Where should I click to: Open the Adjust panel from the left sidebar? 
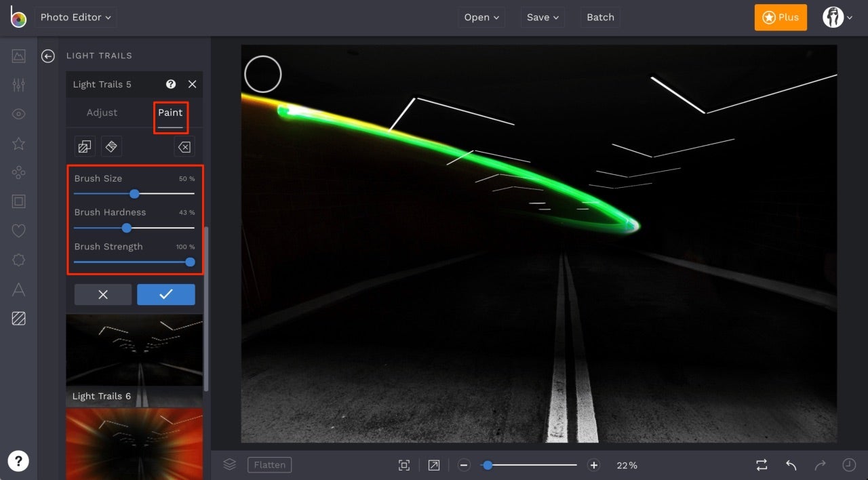18,85
